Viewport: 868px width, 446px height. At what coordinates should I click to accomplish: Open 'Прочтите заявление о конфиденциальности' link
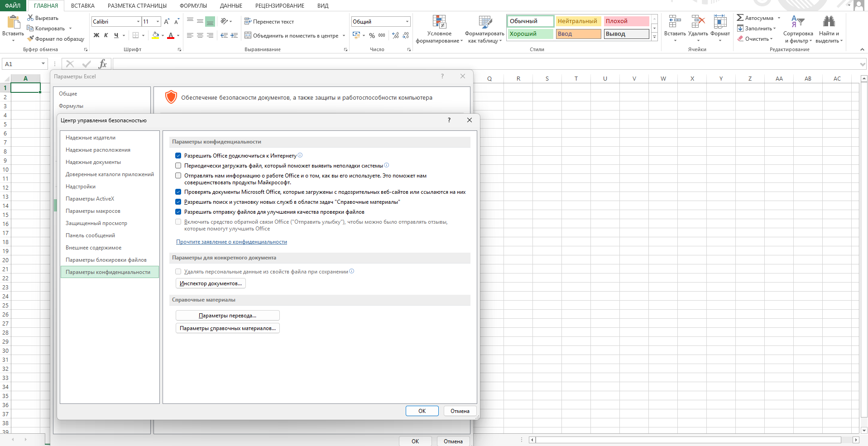pos(231,242)
